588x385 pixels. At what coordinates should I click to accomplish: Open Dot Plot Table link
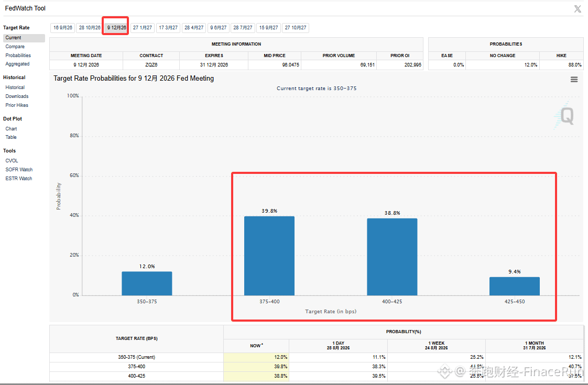point(11,137)
